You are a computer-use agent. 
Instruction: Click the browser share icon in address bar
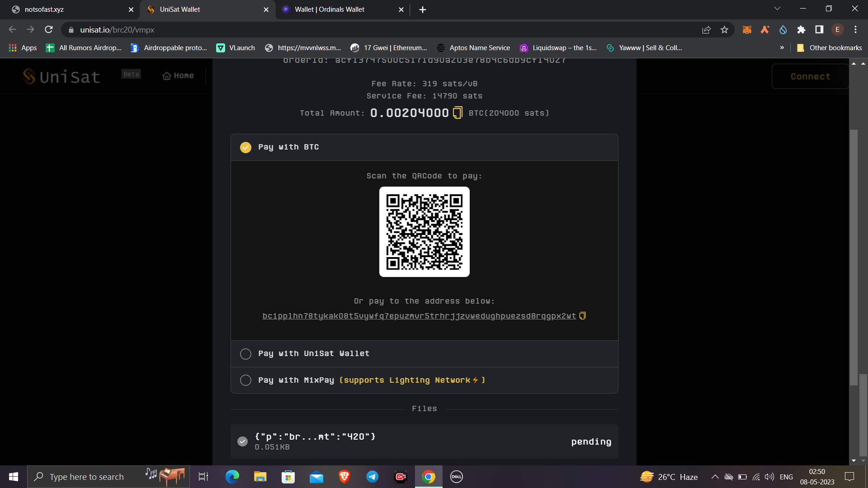(x=706, y=29)
